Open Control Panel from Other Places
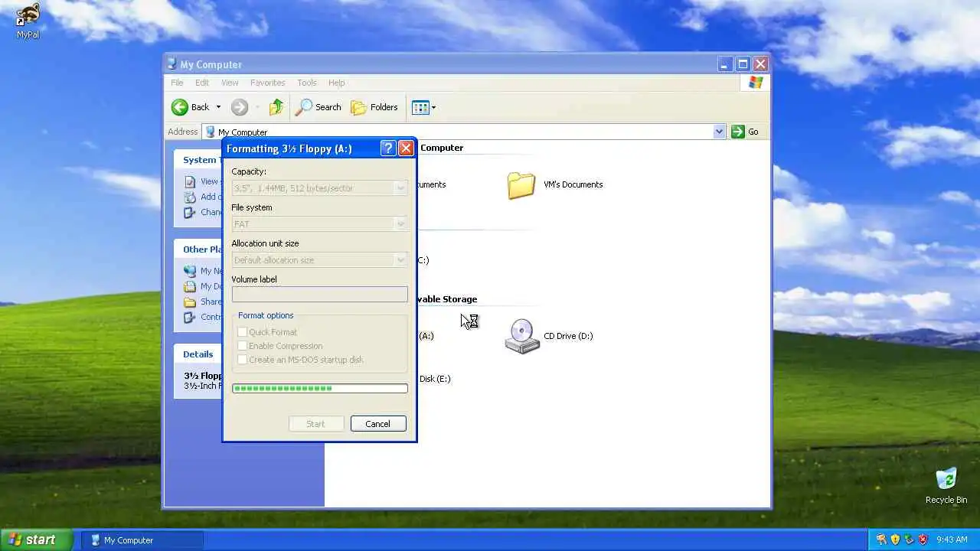 click(203, 317)
